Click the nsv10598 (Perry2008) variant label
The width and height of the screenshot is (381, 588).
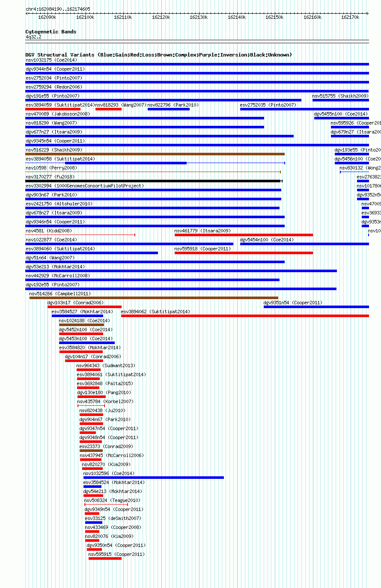(x=51, y=168)
